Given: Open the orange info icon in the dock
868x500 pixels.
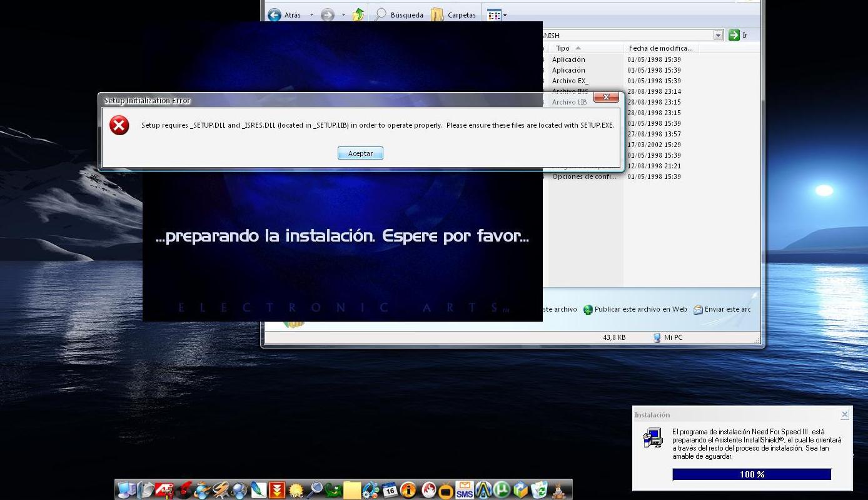Looking at the screenshot, I should point(408,490).
